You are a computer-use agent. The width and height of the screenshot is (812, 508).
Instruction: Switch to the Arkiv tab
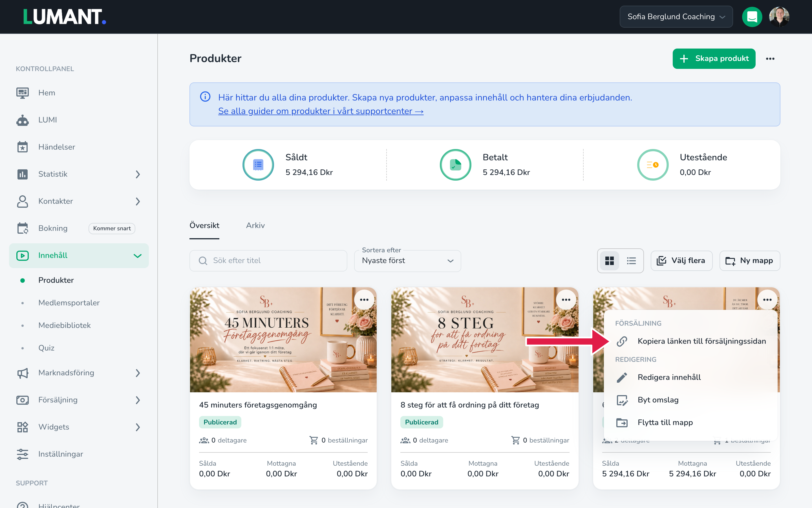point(255,225)
